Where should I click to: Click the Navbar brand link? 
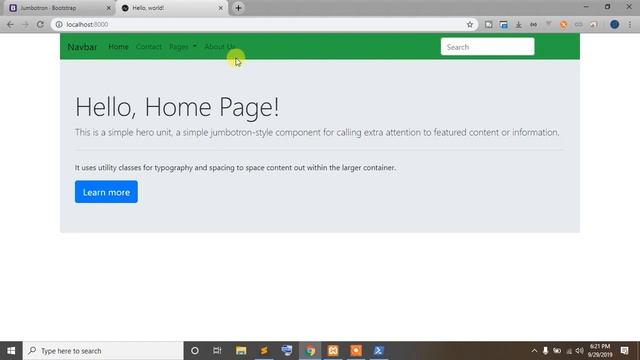pos(82,47)
